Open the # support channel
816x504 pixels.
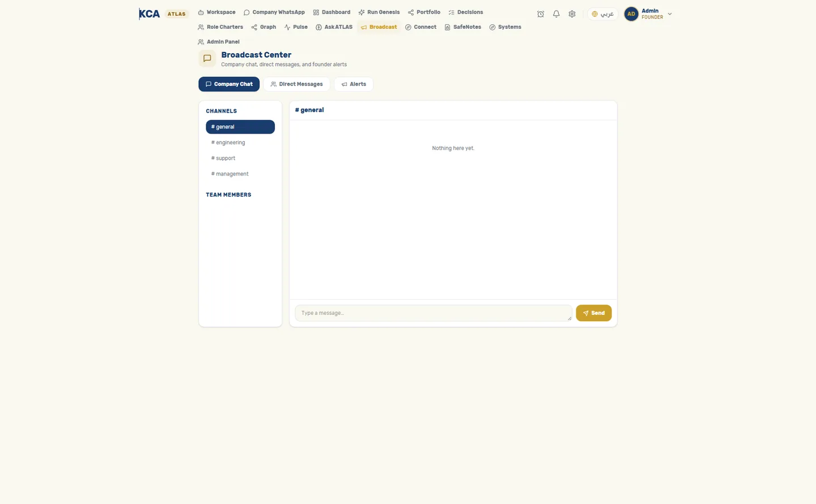click(240, 159)
